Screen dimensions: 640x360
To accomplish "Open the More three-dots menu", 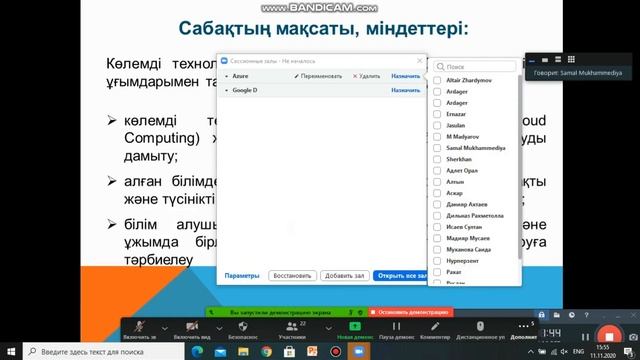I will pos(523,326).
